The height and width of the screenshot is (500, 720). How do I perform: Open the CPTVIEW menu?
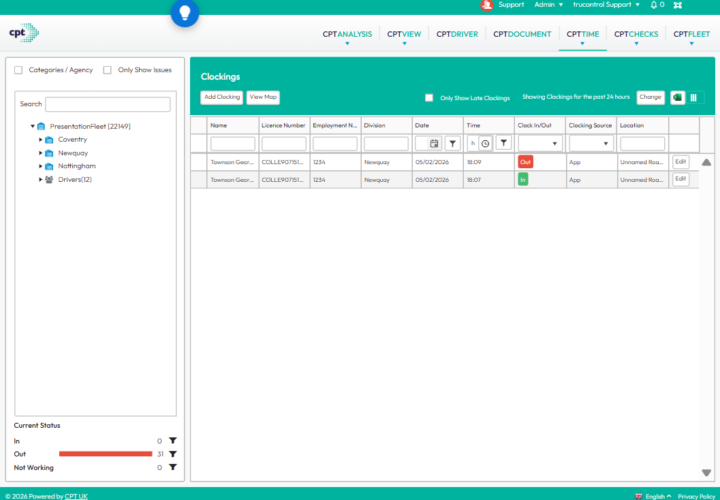coord(404,35)
